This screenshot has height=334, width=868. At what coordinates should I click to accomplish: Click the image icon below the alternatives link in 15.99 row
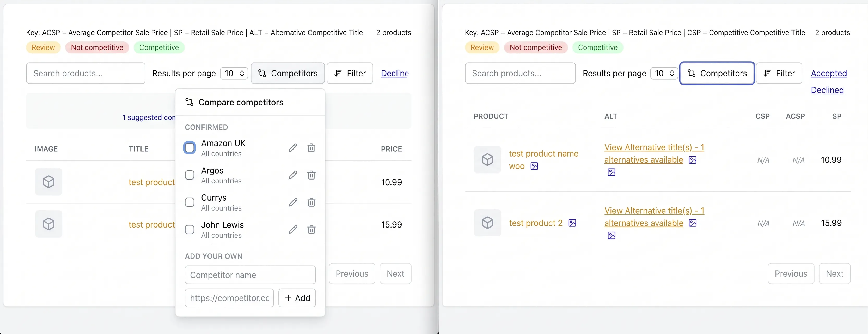pos(612,235)
